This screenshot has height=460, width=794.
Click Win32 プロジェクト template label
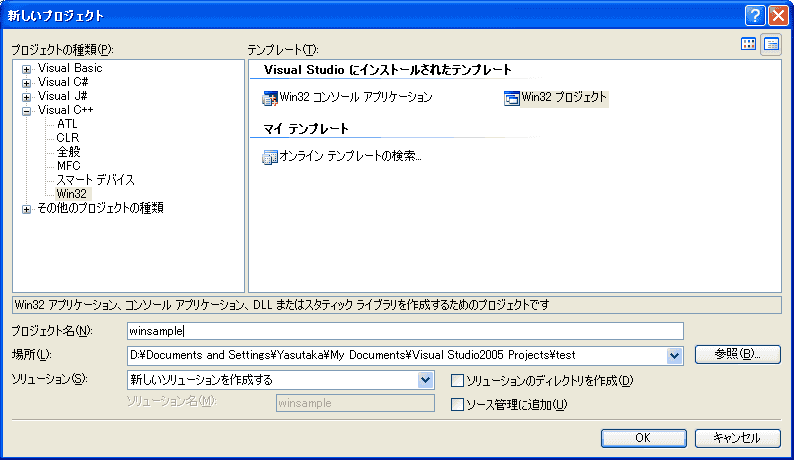(564, 97)
